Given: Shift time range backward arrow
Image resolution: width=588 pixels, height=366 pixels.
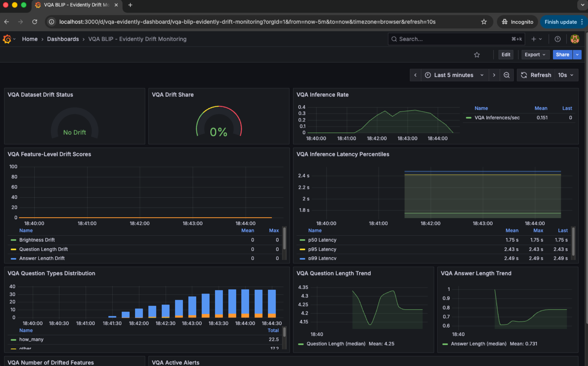Looking at the screenshot, I should tap(415, 75).
